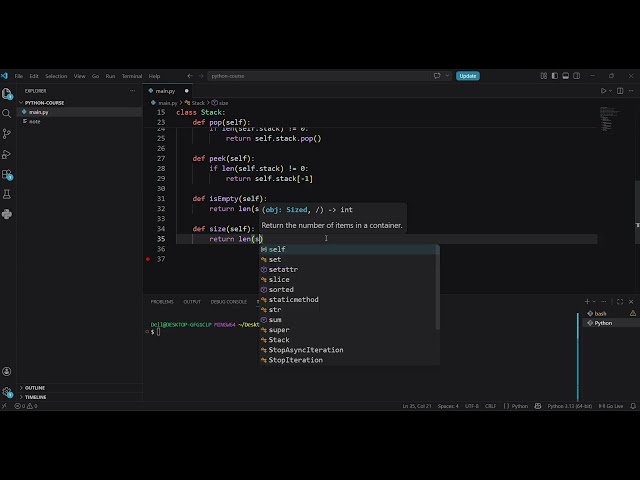640x480 pixels.
Task: Toggle the primary side bar
Action: click(x=555, y=76)
